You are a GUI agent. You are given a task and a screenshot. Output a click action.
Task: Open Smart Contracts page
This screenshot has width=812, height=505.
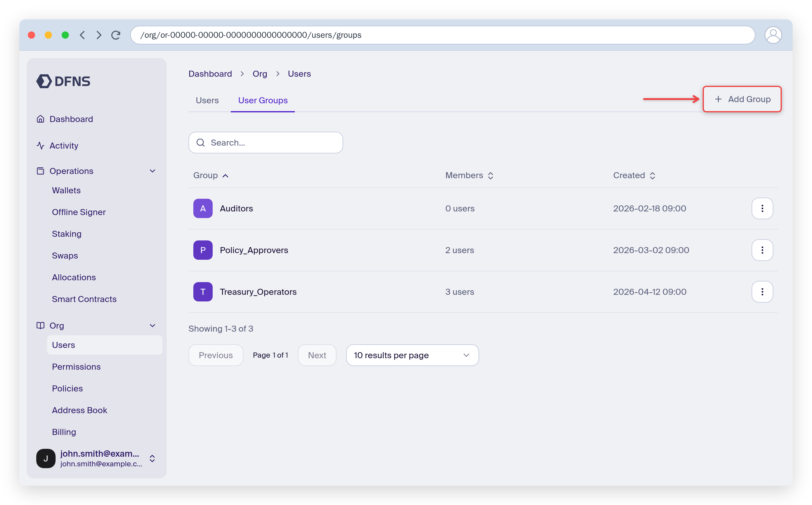click(84, 299)
